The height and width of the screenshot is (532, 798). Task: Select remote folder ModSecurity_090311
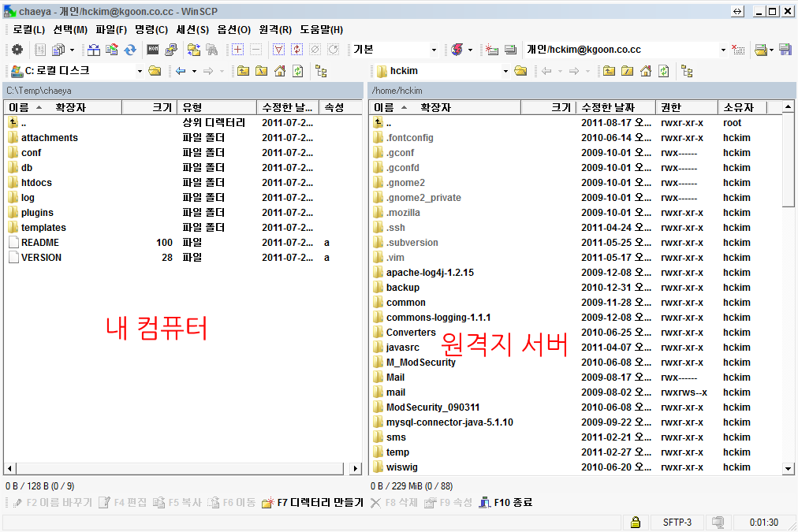point(433,407)
